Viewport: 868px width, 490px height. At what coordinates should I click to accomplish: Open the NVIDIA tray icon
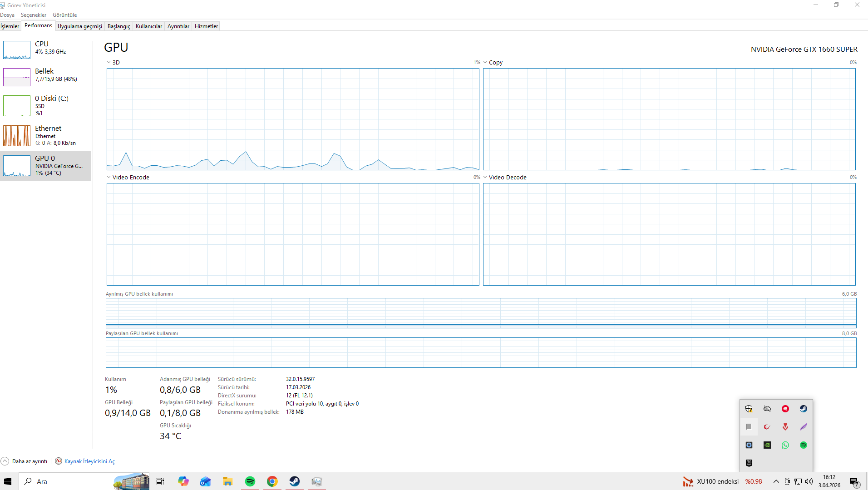[767, 445]
